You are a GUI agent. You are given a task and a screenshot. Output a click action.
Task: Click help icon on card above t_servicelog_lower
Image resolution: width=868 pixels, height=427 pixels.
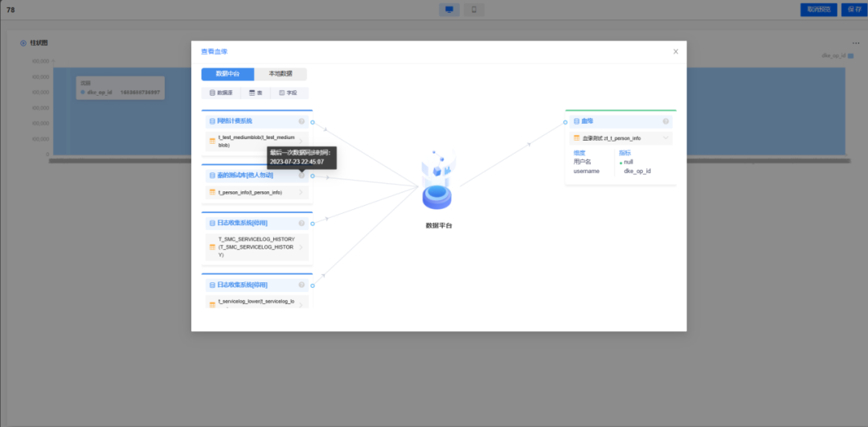tap(301, 285)
